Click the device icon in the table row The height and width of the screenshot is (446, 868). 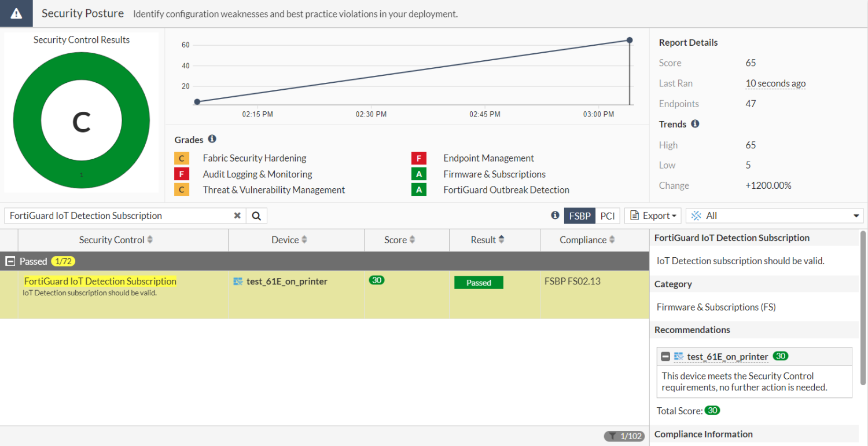pyautogui.click(x=238, y=282)
